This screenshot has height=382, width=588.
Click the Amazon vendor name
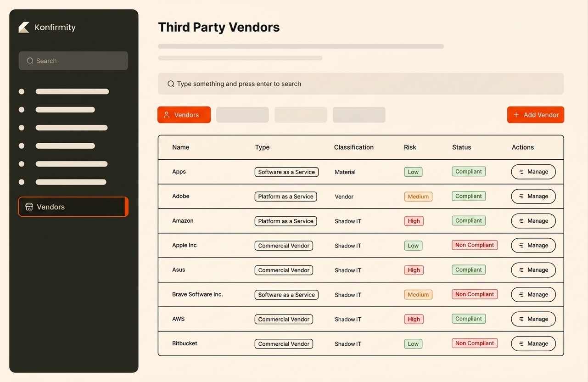(x=183, y=221)
